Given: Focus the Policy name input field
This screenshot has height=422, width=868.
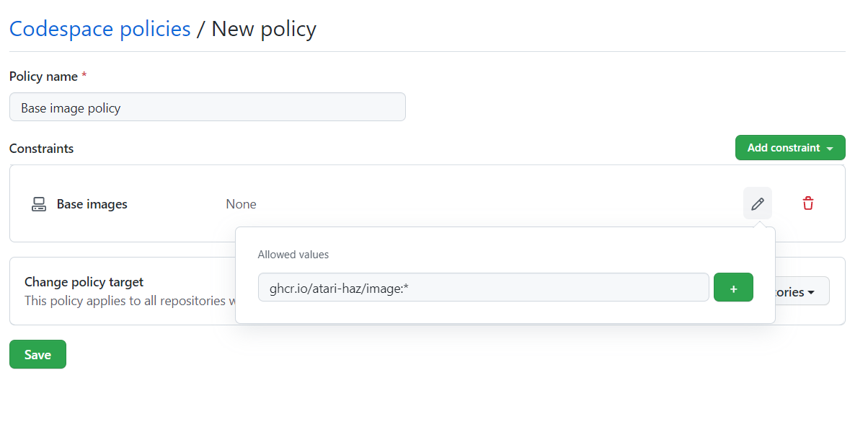Looking at the screenshot, I should point(207,106).
